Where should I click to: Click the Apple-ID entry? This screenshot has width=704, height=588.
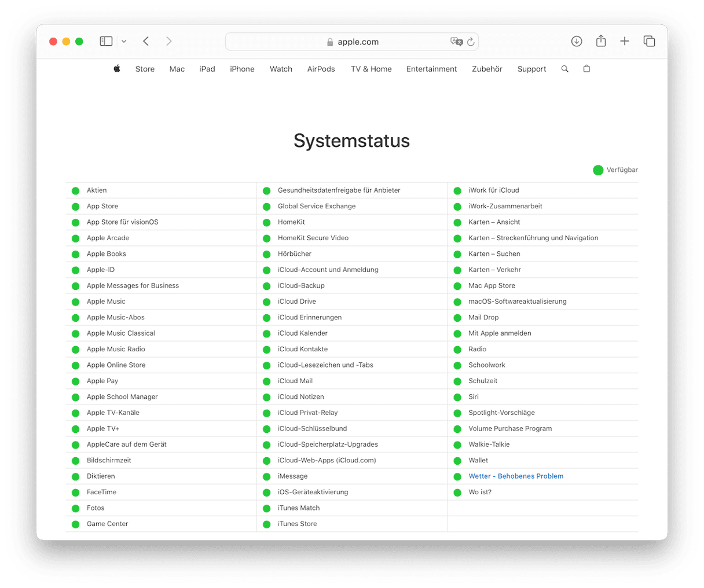tap(101, 270)
